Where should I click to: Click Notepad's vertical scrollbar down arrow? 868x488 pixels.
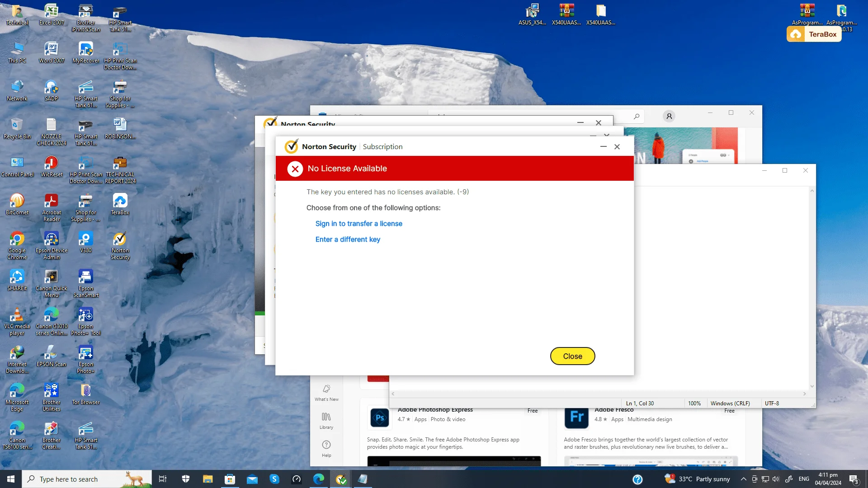pos(812,386)
